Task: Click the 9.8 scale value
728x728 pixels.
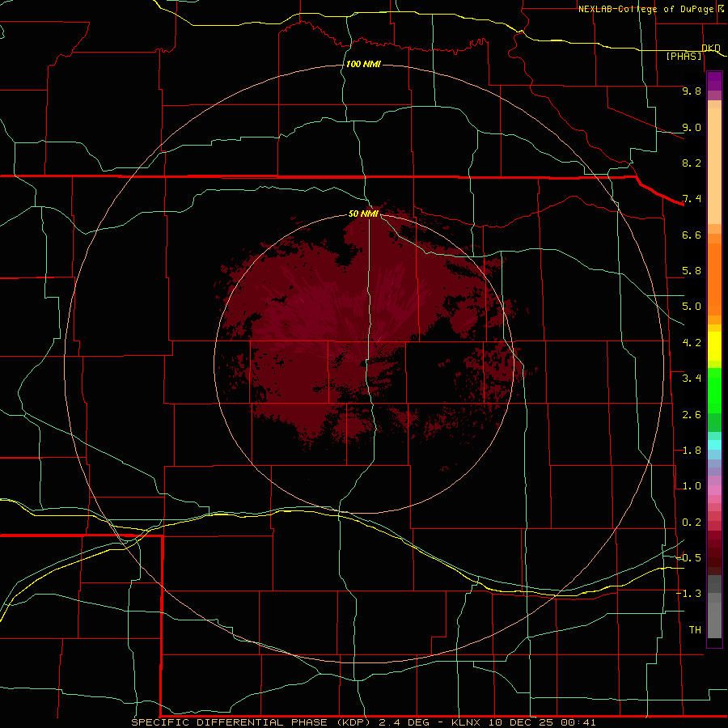Action: click(x=692, y=91)
